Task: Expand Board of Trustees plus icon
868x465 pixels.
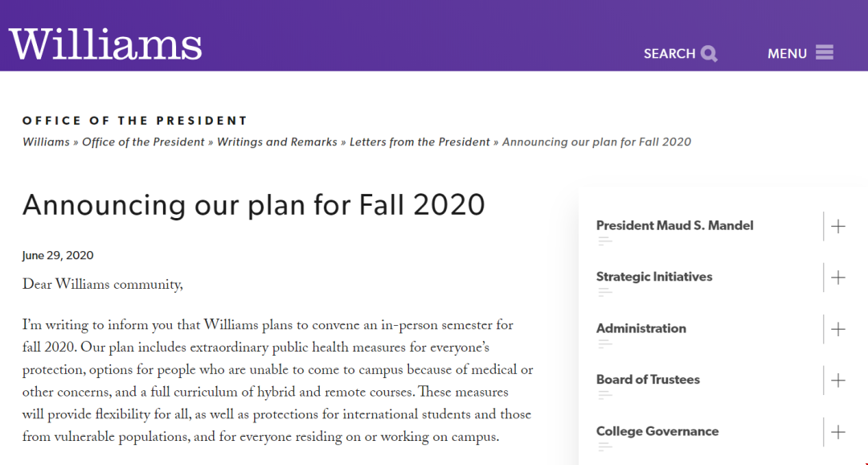Action: tap(838, 381)
